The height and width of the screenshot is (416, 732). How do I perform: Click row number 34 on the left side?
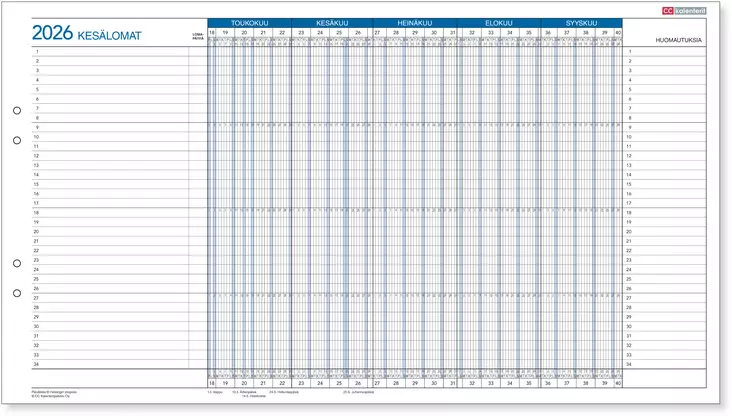[x=37, y=364]
